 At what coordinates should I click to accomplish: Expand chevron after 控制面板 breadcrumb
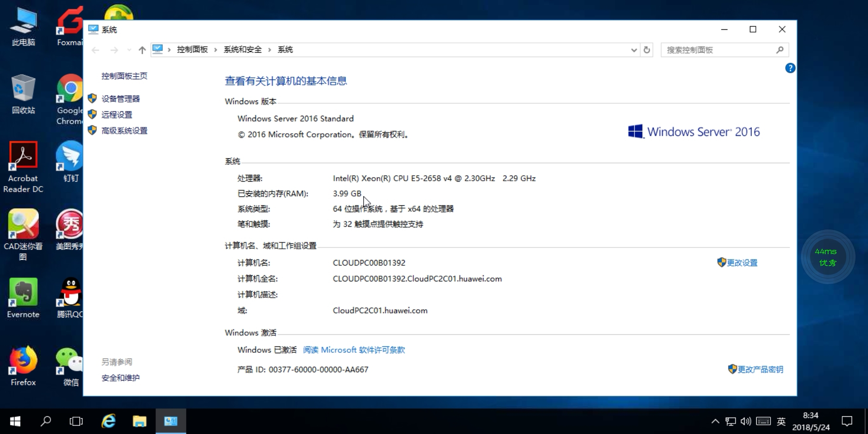tap(216, 50)
